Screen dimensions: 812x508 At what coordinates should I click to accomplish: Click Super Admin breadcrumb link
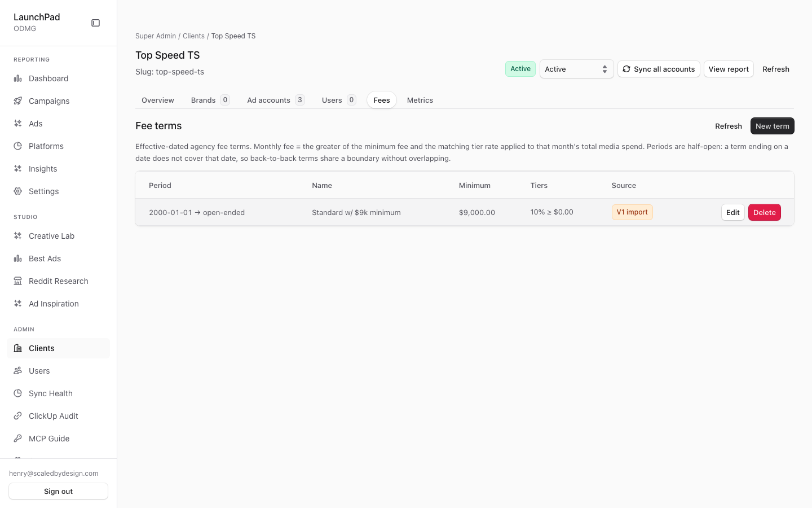click(156, 36)
